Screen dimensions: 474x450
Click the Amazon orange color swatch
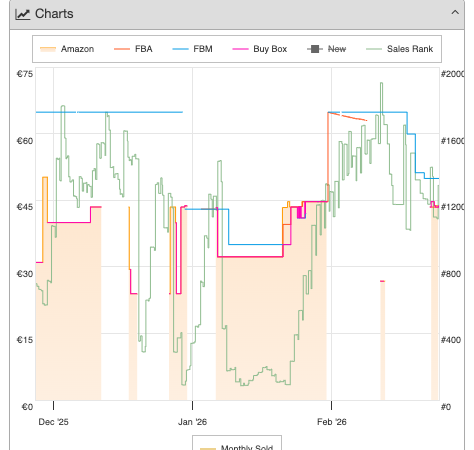(48, 49)
